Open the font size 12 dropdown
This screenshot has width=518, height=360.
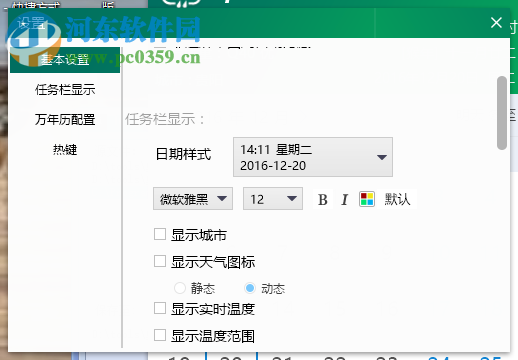[x=273, y=199]
